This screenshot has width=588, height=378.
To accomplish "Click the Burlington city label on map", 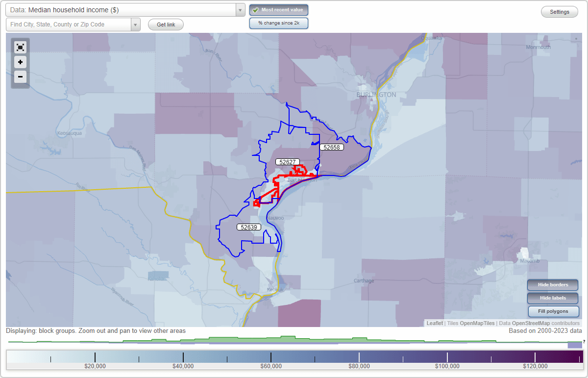I will 376,95.
